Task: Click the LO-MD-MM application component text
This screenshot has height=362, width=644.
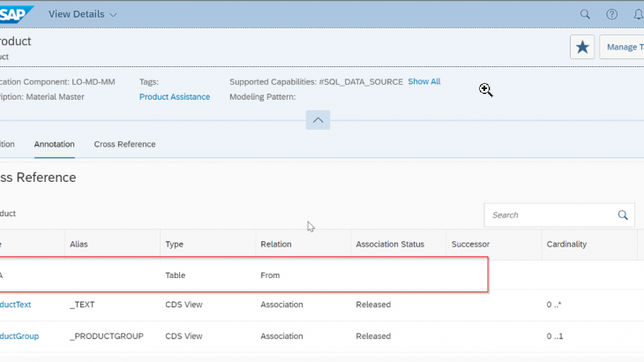Action: (94, 82)
